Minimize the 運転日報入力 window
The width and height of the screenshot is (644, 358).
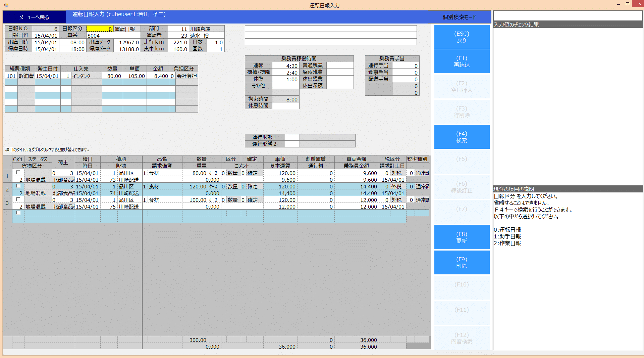pos(618,4)
